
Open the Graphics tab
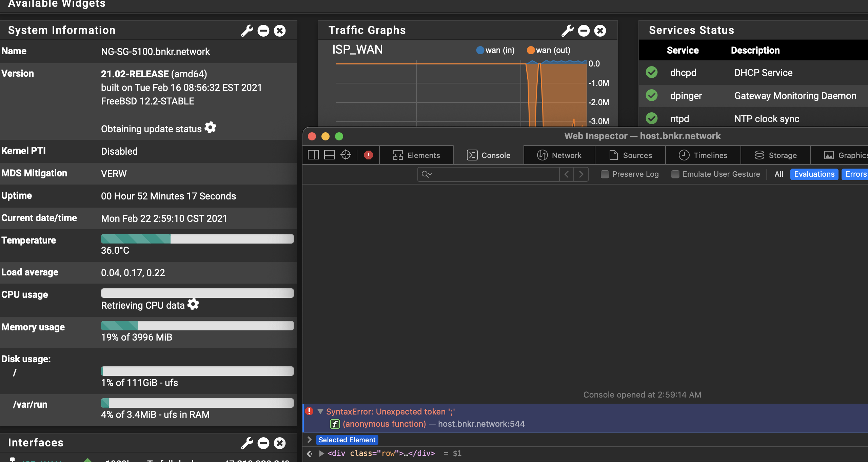click(x=840, y=155)
